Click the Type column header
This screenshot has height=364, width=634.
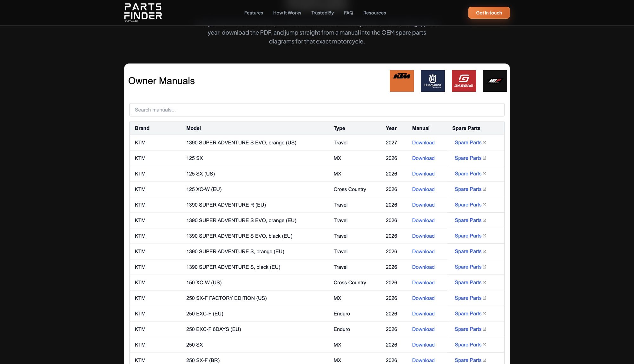click(339, 128)
